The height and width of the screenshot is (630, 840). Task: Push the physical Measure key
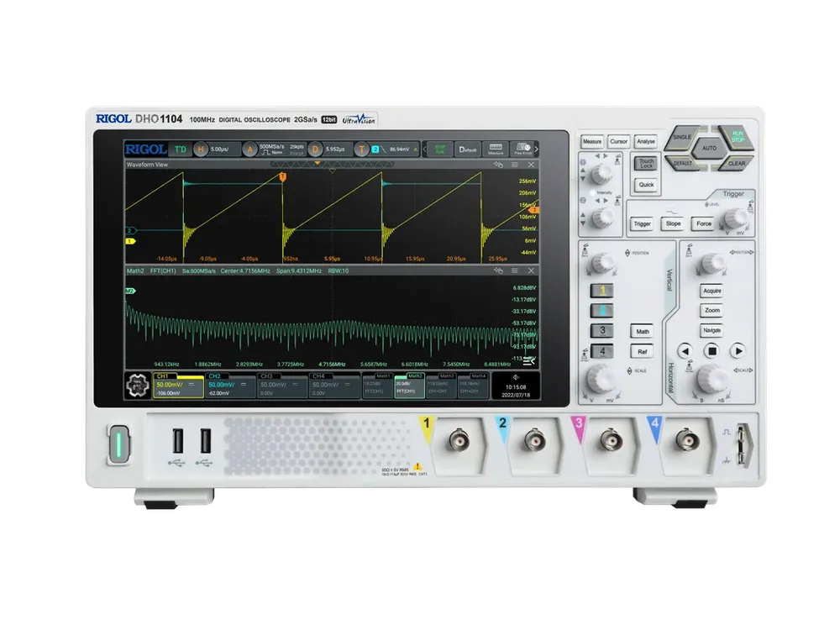click(592, 142)
